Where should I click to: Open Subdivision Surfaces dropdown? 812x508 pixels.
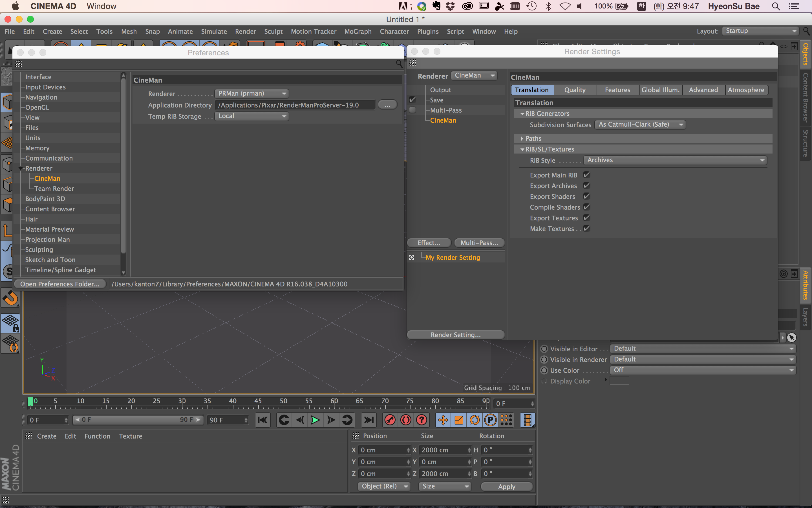(x=640, y=125)
